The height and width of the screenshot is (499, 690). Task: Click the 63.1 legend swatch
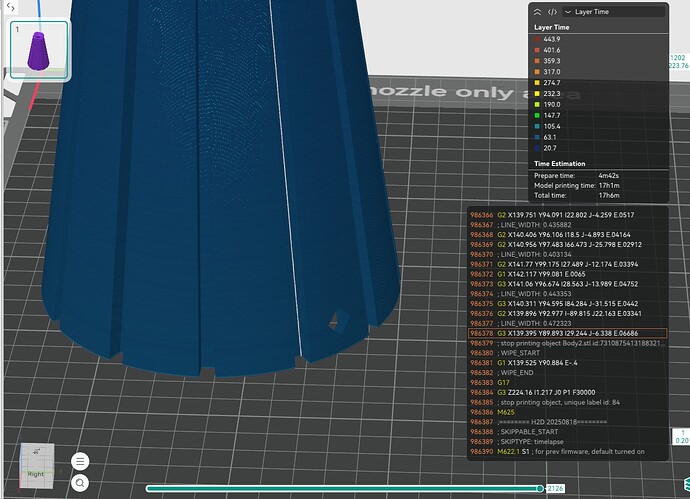tap(537, 137)
